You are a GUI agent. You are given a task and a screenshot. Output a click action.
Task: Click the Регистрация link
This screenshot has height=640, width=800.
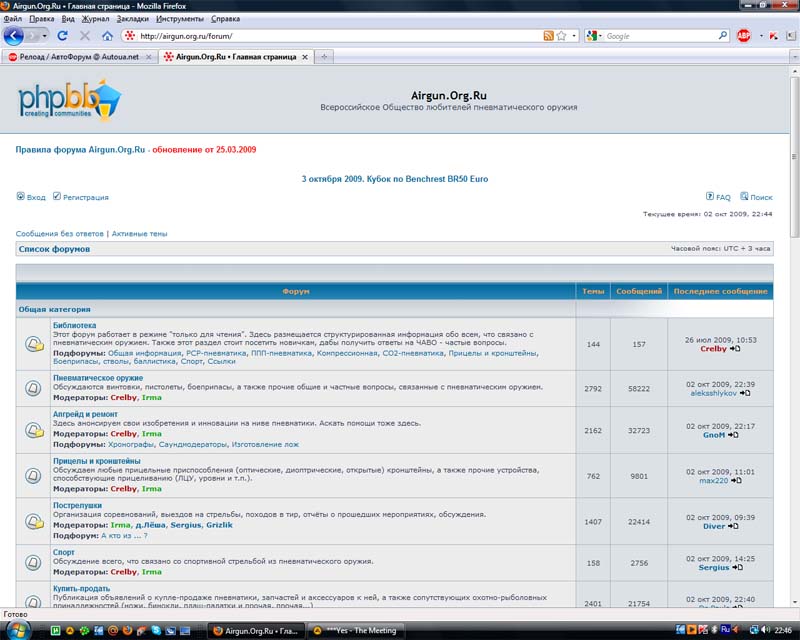coord(85,197)
